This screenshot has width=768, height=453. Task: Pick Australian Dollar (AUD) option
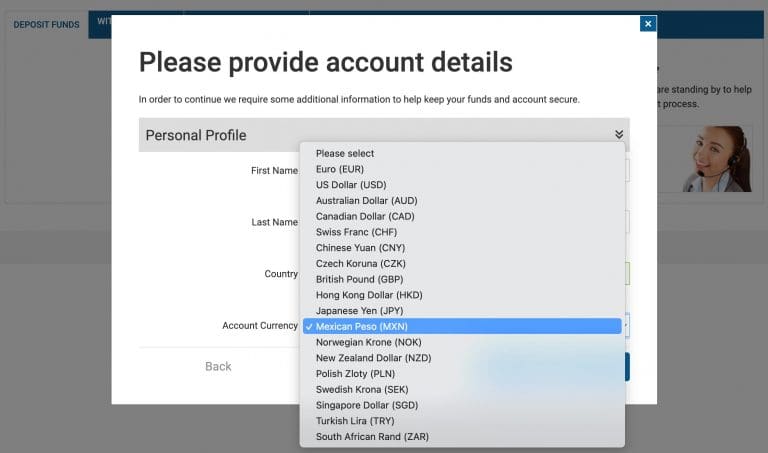462,200
